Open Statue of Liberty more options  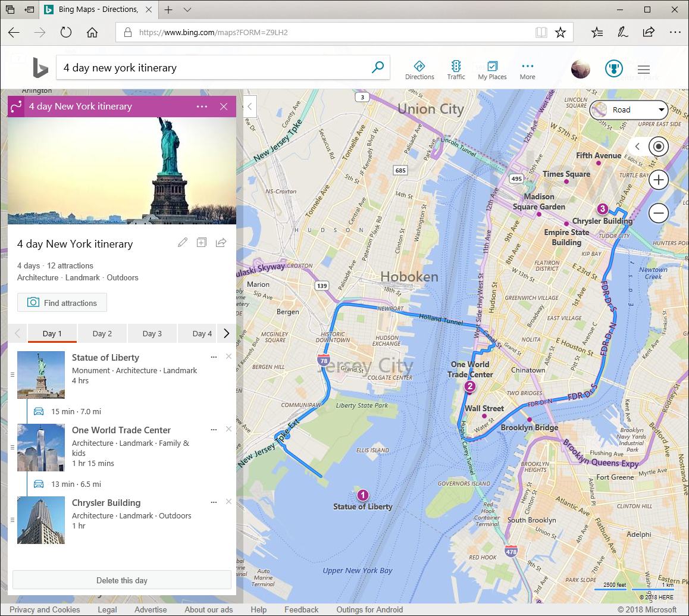(x=214, y=357)
